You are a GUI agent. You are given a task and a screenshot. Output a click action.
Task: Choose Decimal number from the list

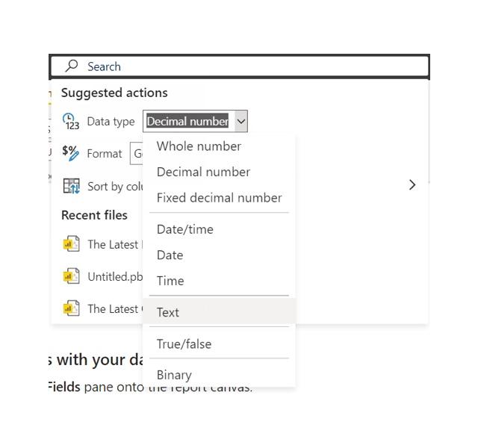click(219, 172)
